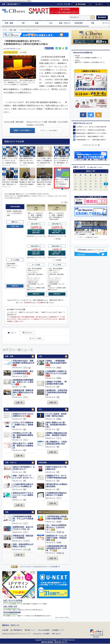Open the Facebook share icon in the sidebar
The height and width of the screenshot is (644, 110).
pos(83,115)
